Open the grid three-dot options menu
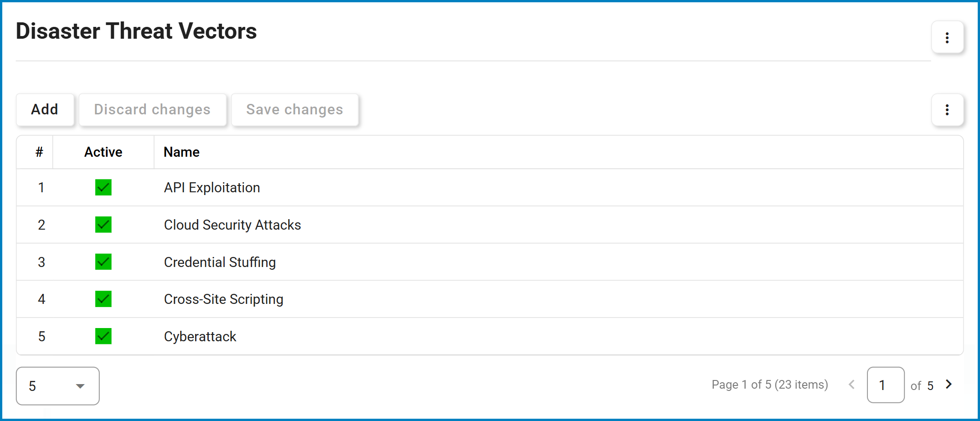Image resolution: width=980 pixels, height=421 pixels. click(947, 110)
